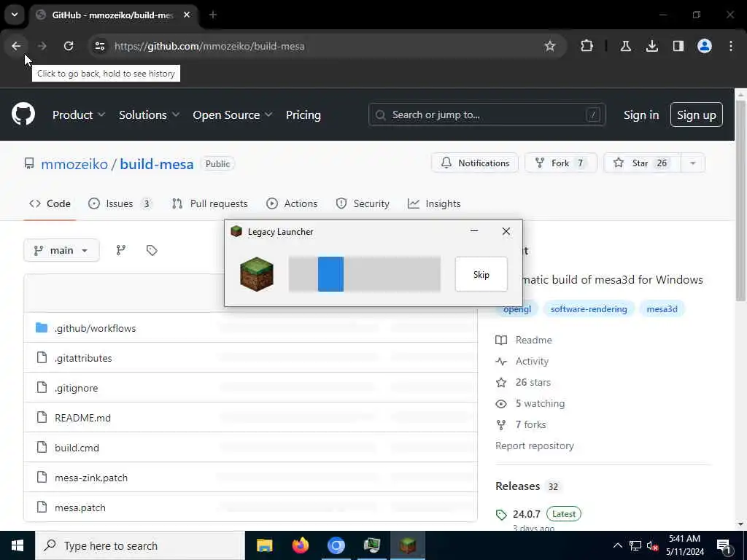Open the Pricing page
Screen dimensions: 747x560
coord(303,114)
